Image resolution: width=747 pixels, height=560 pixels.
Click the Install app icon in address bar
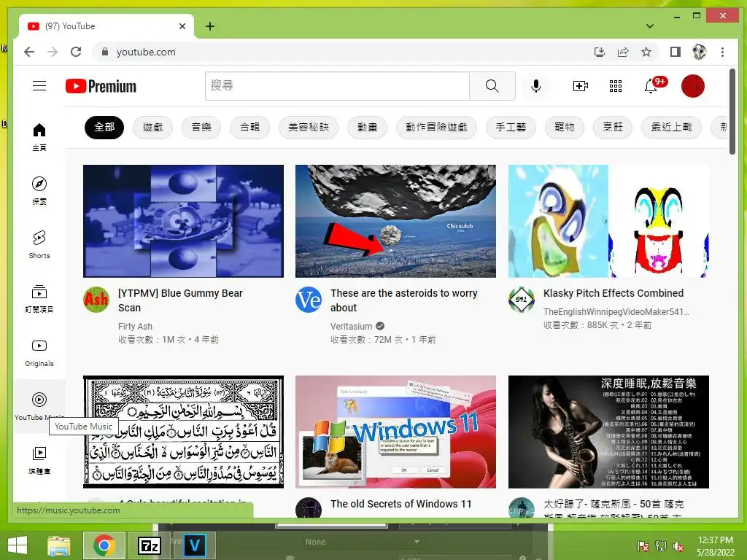[600, 52]
